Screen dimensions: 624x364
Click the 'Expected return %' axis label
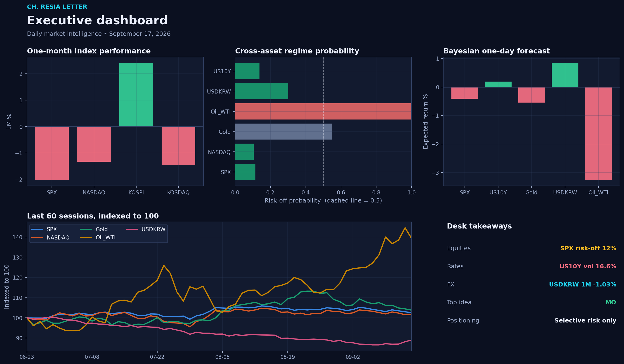coord(425,121)
